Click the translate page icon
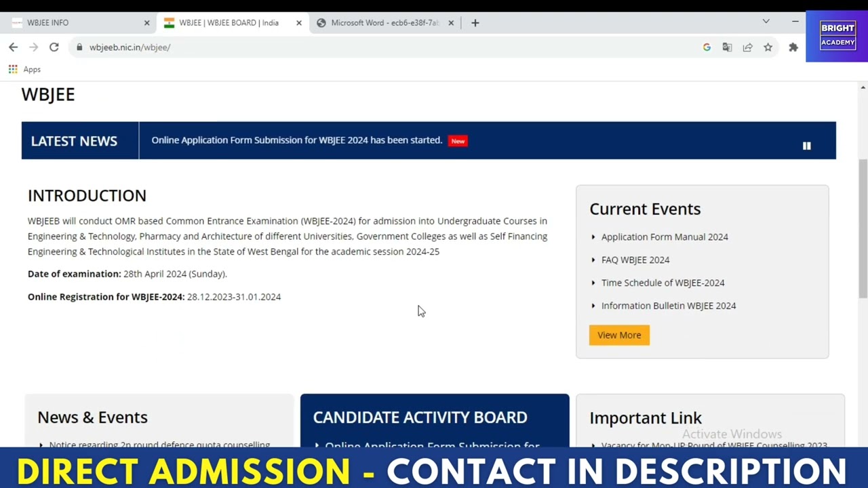The image size is (868, 488). 727,47
